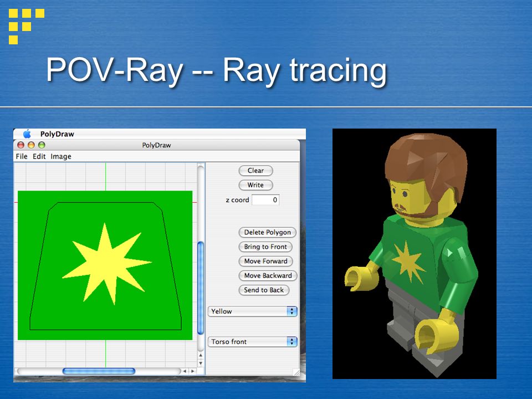Screen dimensions: 532x399
Task: Select the green trapezoid torso outline polygon
Action: pyautogui.click(x=106, y=267)
